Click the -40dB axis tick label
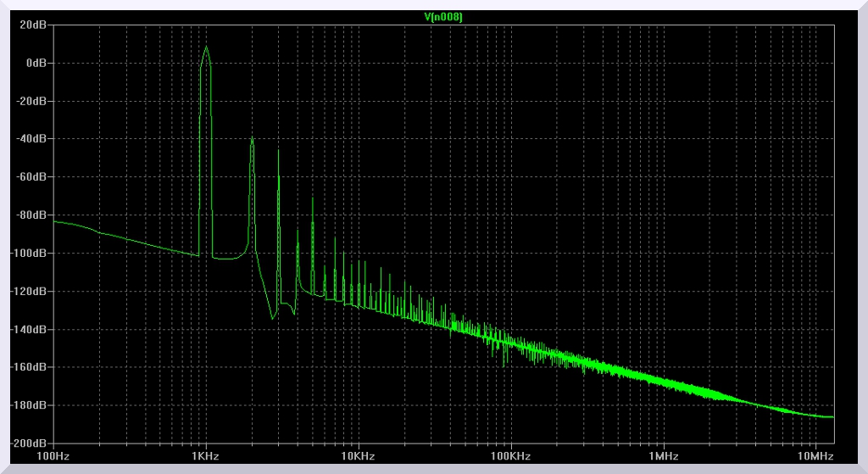The image size is (868, 474). tap(32, 139)
